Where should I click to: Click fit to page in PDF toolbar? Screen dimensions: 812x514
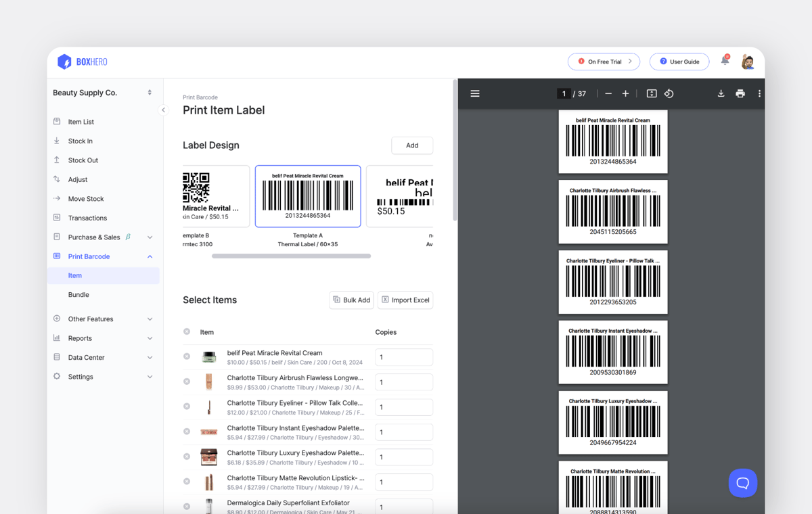pos(652,93)
